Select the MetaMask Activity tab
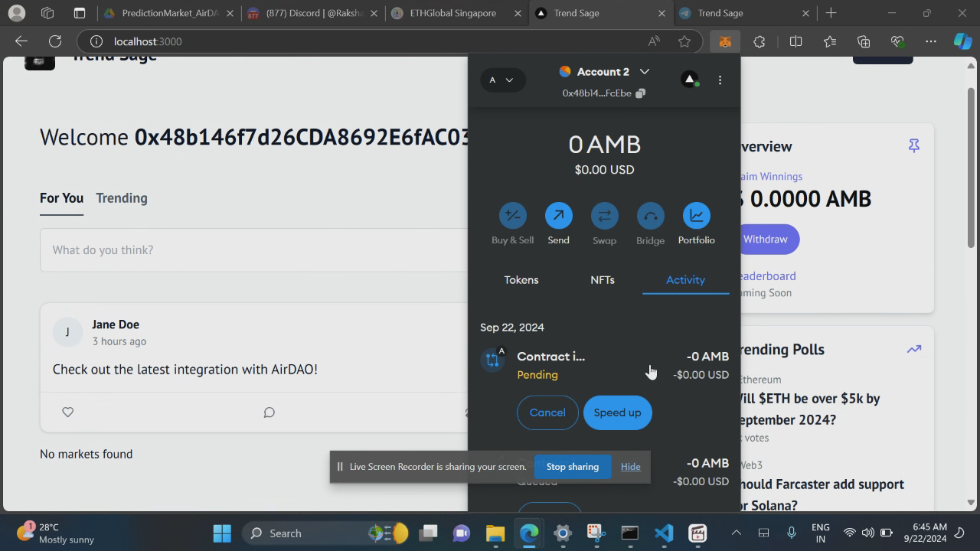The height and width of the screenshot is (551, 980). (685, 280)
